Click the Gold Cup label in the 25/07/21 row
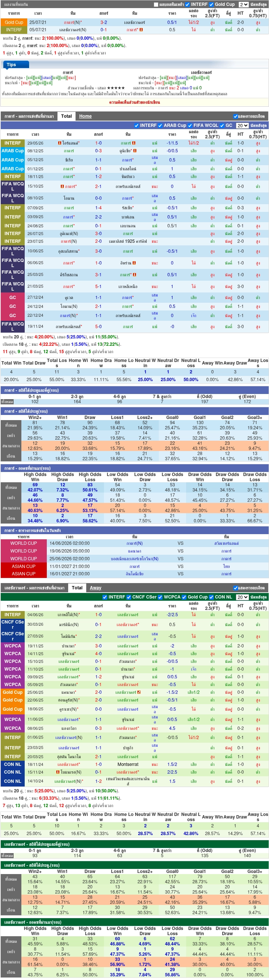Screen dimensions: 269x980 tap(14, 22)
